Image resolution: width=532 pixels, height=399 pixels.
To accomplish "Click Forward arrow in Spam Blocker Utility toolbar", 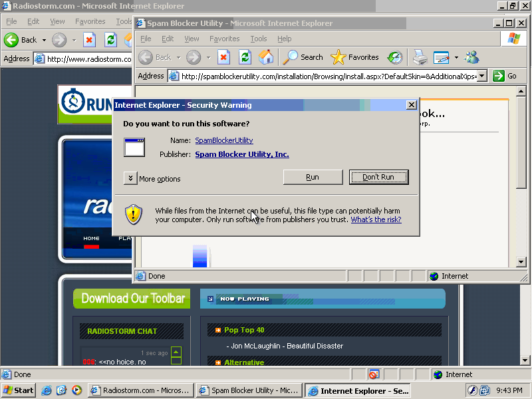I will tap(194, 57).
